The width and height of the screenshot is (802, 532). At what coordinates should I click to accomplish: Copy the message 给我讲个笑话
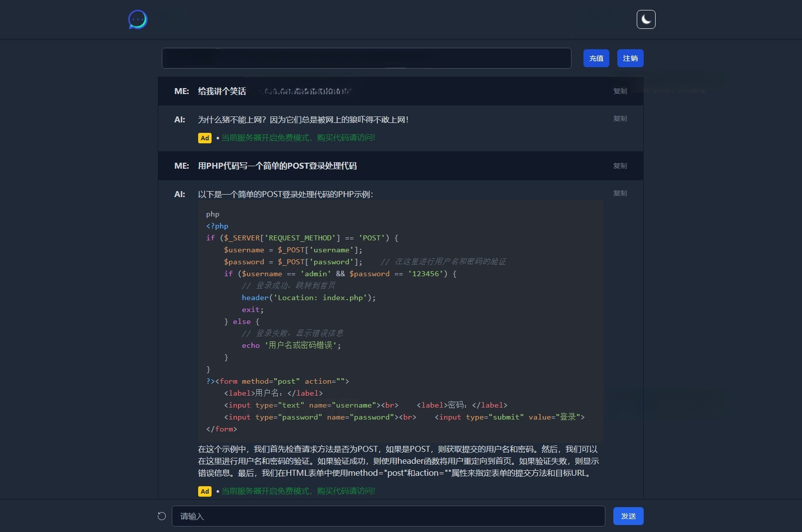[620, 92]
